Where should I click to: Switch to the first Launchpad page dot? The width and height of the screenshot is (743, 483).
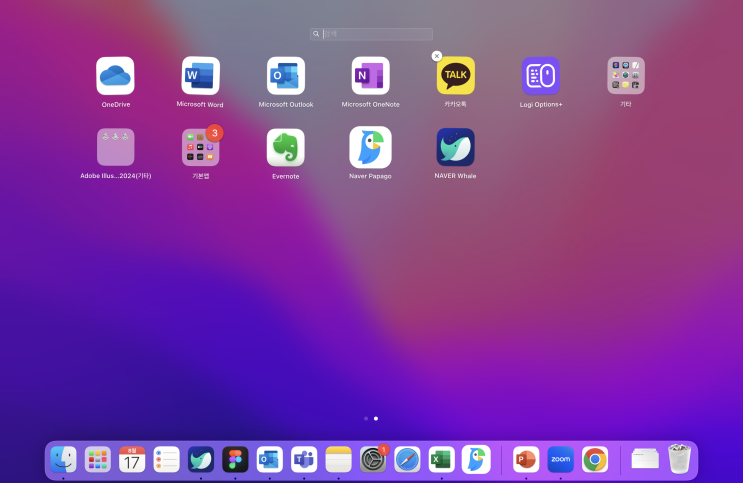(366, 419)
